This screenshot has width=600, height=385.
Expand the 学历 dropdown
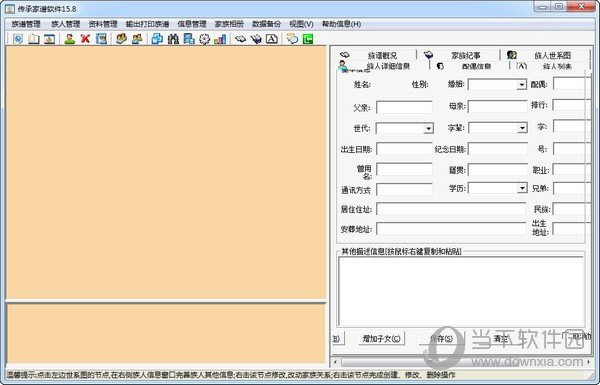pyautogui.click(x=522, y=188)
